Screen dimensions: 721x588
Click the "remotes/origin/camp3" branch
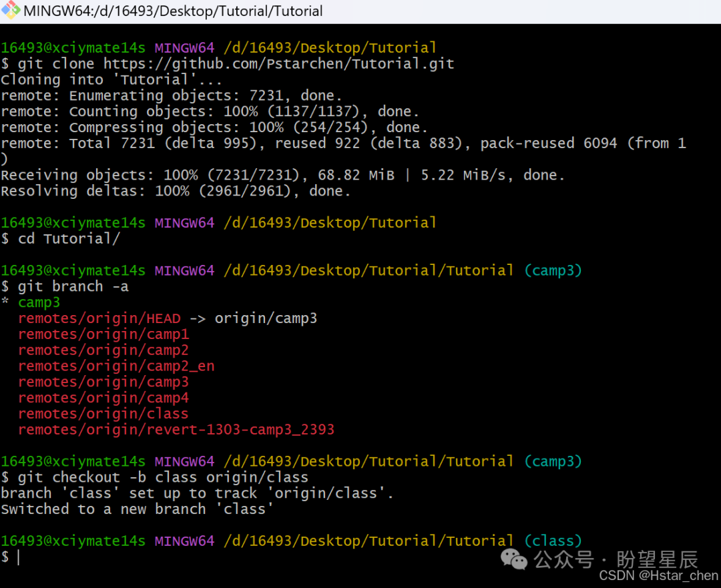coord(103,382)
